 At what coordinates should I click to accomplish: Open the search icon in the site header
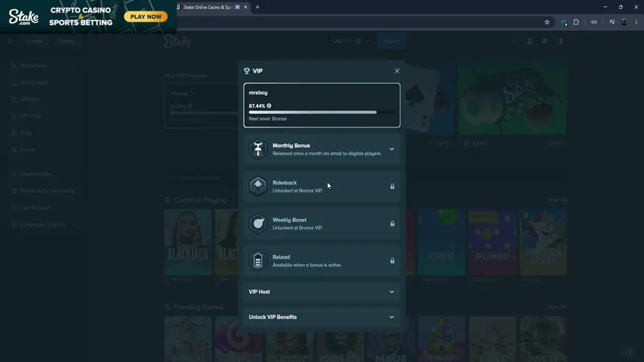pos(515,41)
